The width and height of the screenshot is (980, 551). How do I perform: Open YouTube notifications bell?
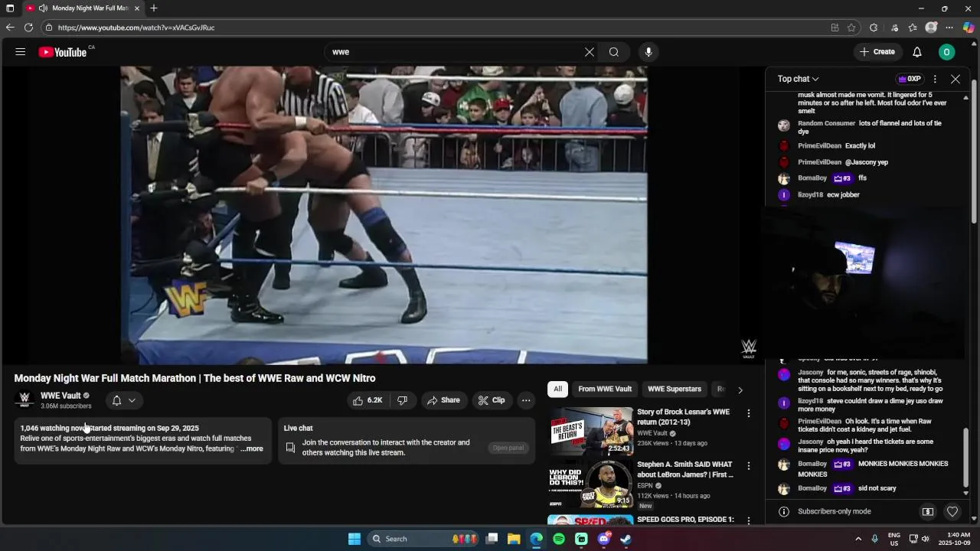(x=917, y=52)
